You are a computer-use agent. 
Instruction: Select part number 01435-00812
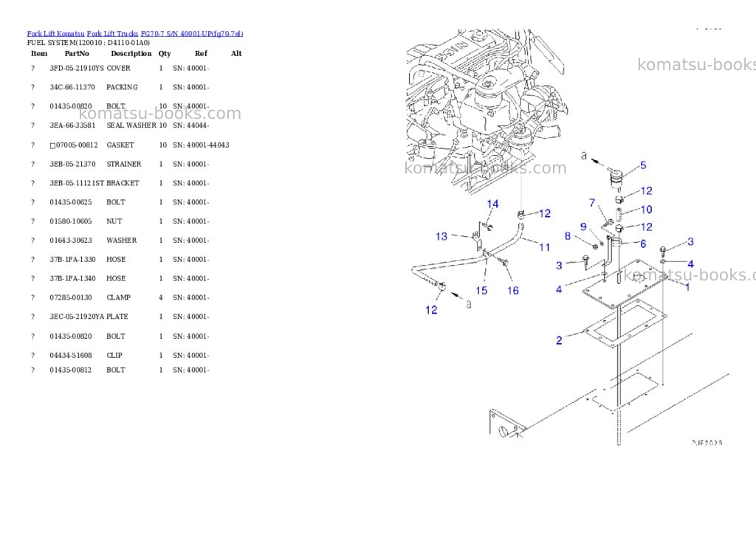[70, 370]
